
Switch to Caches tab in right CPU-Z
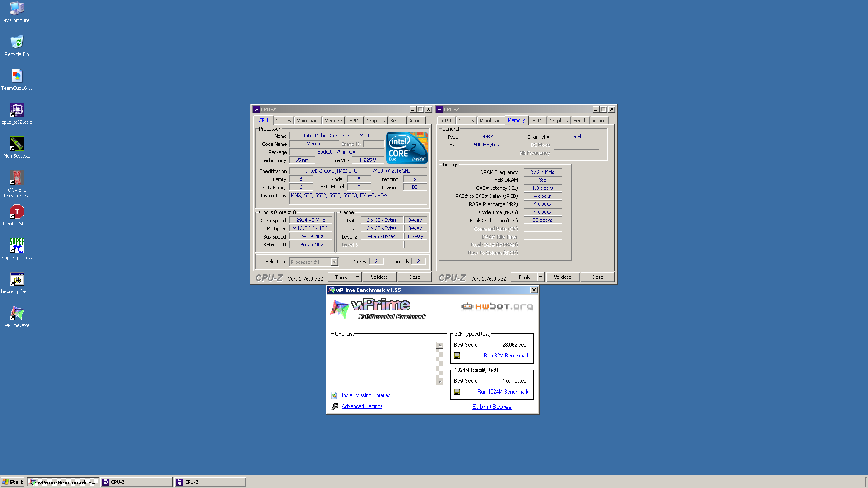(467, 121)
